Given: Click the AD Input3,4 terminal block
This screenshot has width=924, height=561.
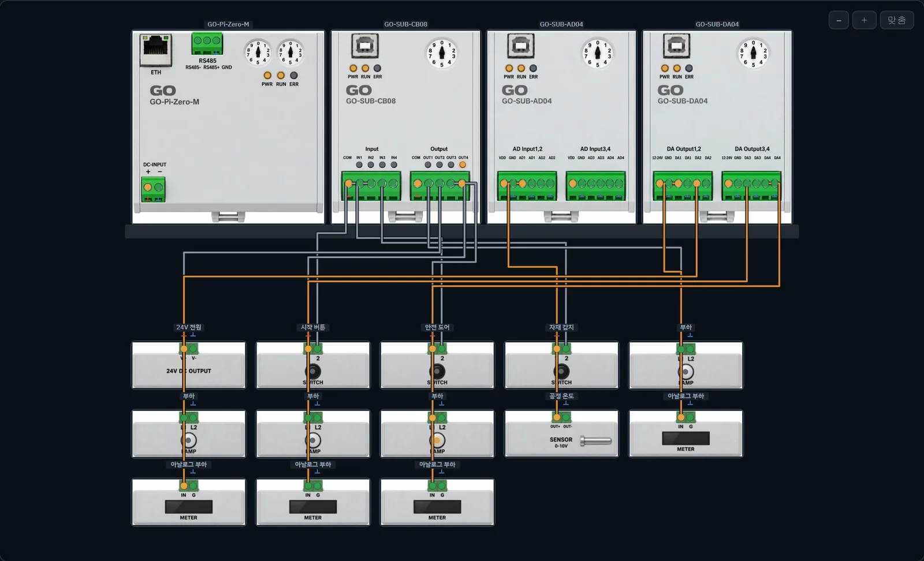Looking at the screenshot, I should (595, 186).
